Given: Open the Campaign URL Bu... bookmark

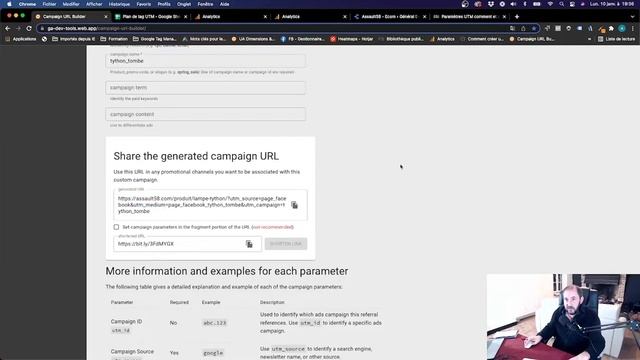Looking at the screenshot, I should click(532, 39).
